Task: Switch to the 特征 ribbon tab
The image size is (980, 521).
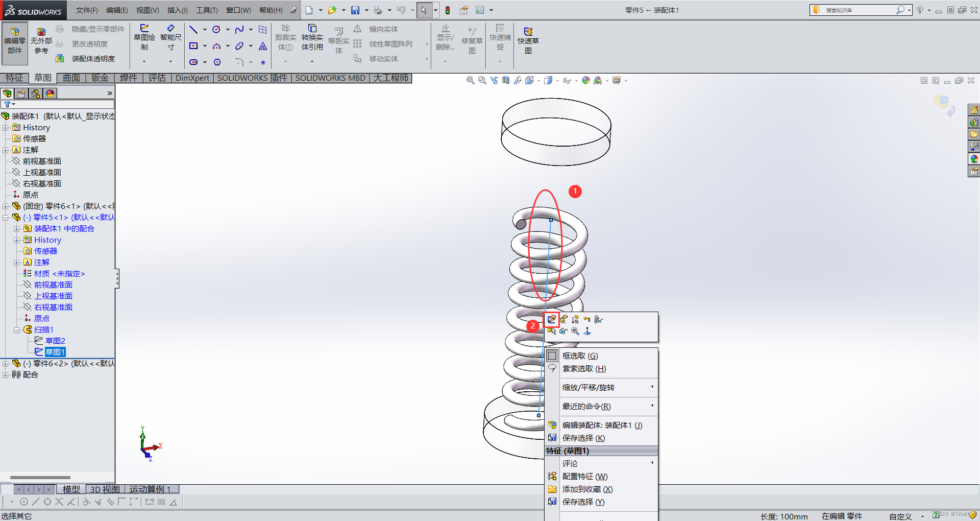Action: point(14,78)
